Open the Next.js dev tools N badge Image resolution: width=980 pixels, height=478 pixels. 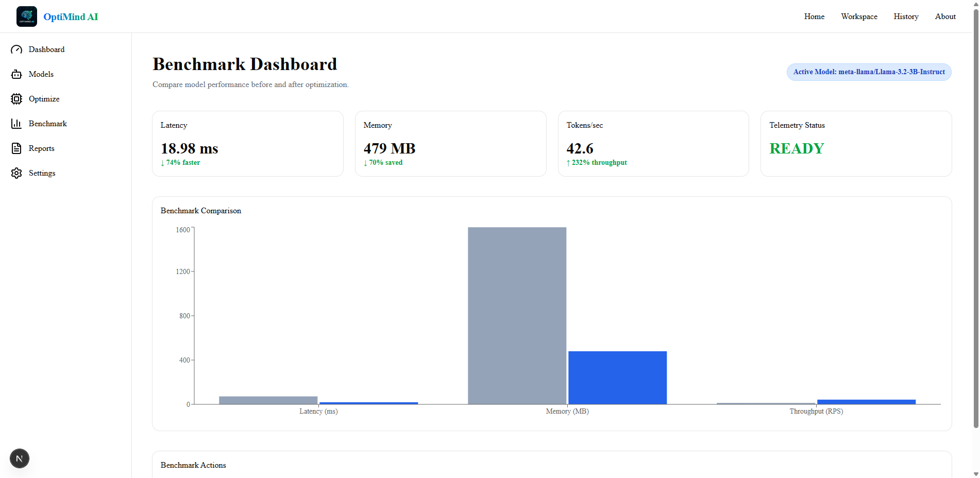click(x=20, y=458)
